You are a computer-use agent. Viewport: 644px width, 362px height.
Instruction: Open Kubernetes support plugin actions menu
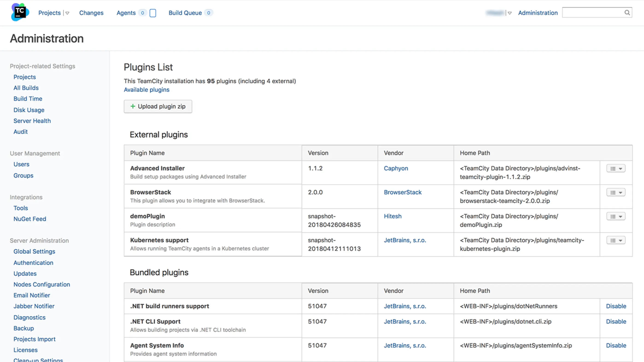pyautogui.click(x=616, y=240)
